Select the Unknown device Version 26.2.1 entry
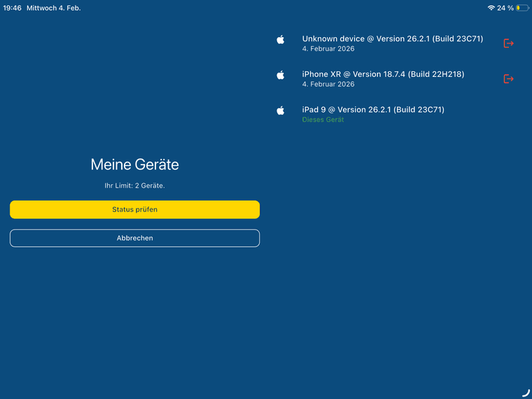The height and width of the screenshot is (399, 532). tap(392, 39)
